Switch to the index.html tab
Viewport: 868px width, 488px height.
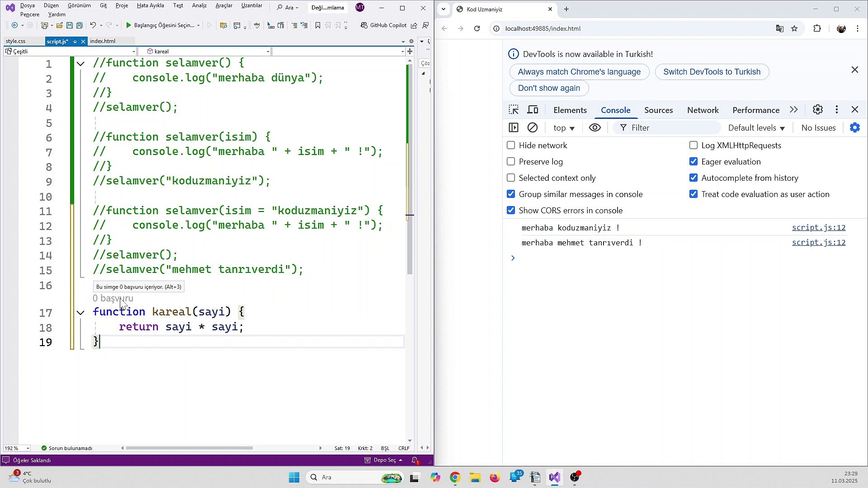(x=103, y=41)
